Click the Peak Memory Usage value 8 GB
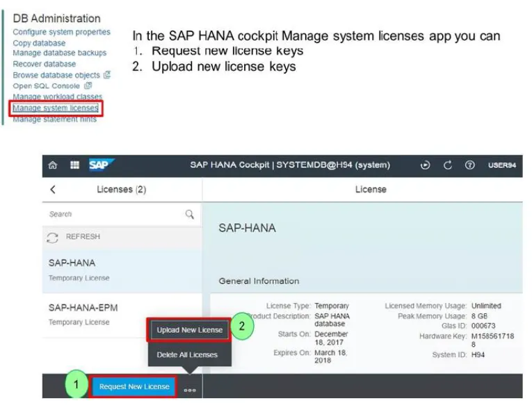 coord(479,316)
